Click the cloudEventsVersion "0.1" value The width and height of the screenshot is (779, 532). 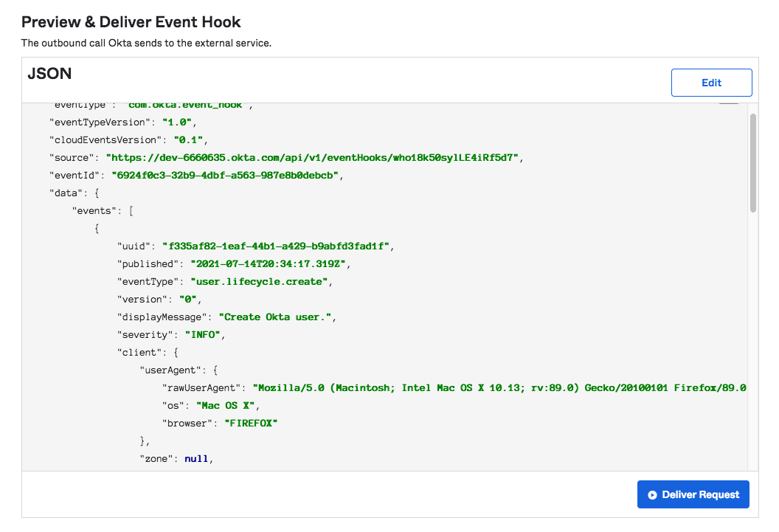[x=191, y=139]
